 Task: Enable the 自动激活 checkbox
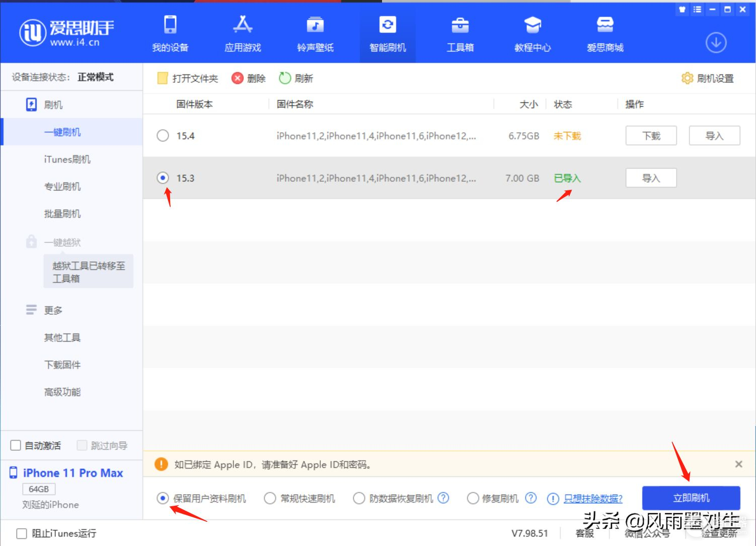click(16, 446)
